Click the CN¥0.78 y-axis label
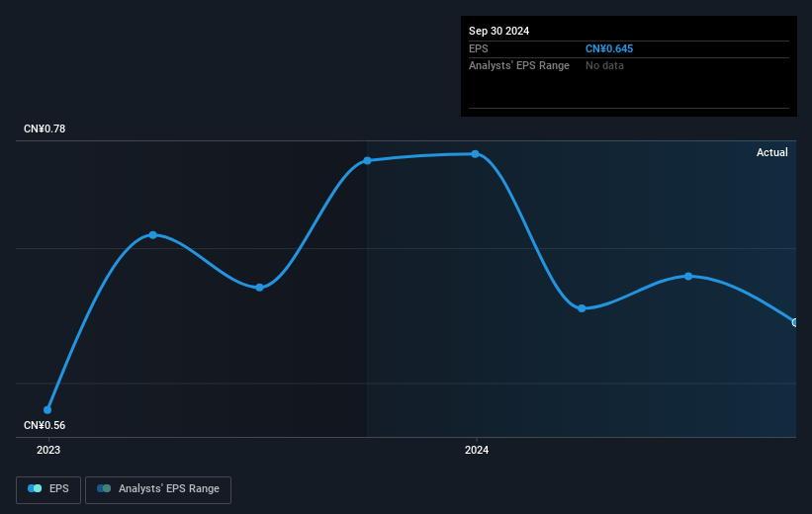 [x=45, y=128]
